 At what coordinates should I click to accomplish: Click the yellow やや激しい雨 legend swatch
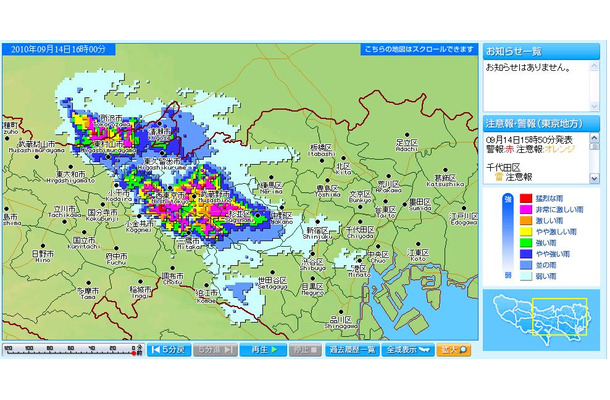coord(526,232)
